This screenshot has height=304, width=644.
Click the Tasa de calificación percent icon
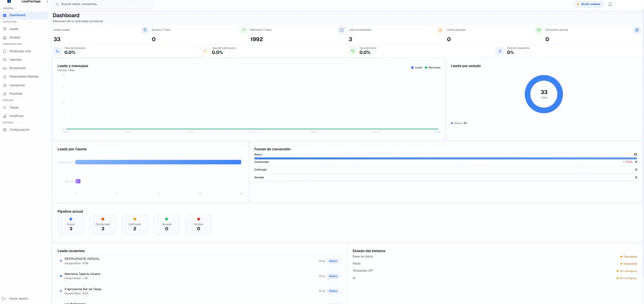click(x=205, y=51)
